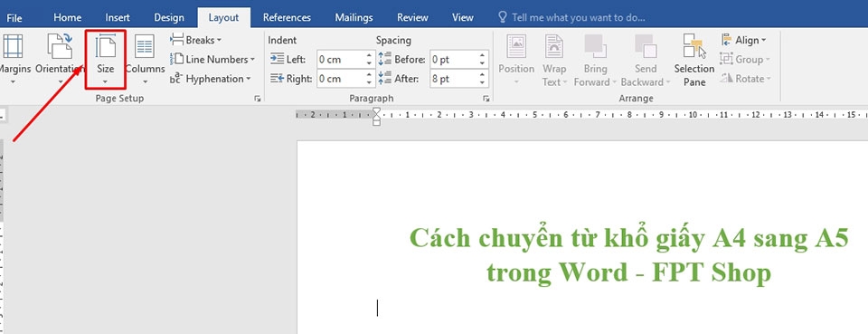Click the Tell me what you want search box
Image resolution: width=868 pixels, height=334 pixels.
(572, 18)
